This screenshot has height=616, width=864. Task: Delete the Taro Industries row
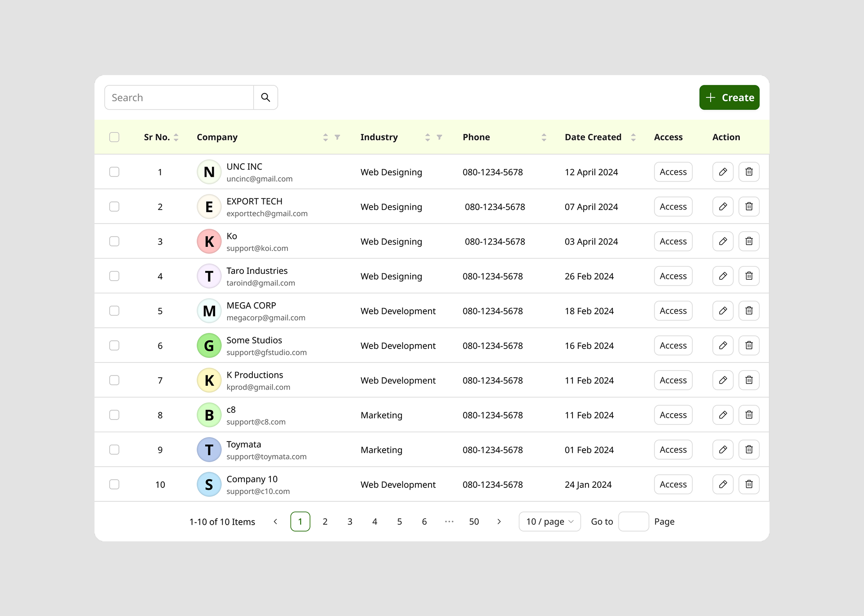click(749, 276)
